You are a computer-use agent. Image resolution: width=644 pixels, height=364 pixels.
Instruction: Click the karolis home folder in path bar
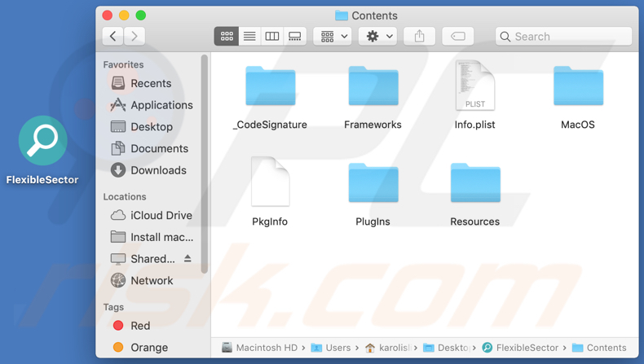[x=388, y=348]
